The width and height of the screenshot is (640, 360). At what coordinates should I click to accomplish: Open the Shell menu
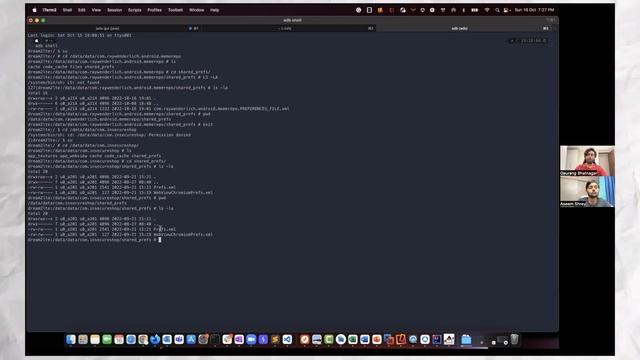(67, 10)
